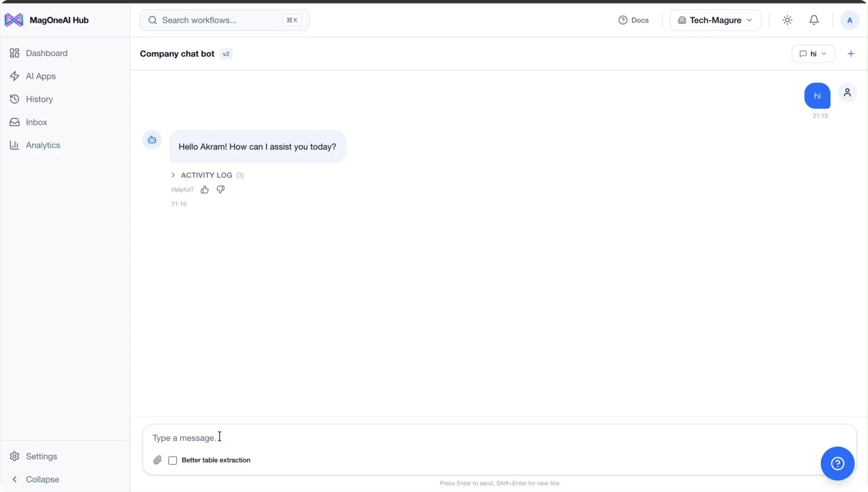This screenshot has width=868, height=492.
Task: Click the MagOneAI Hub logo
Action: point(14,20)
